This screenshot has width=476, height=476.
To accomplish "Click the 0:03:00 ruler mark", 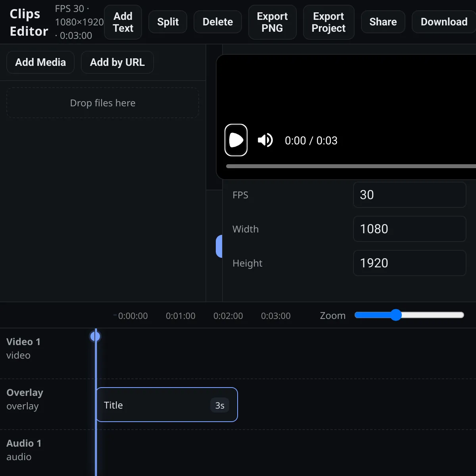I will 276,316.
